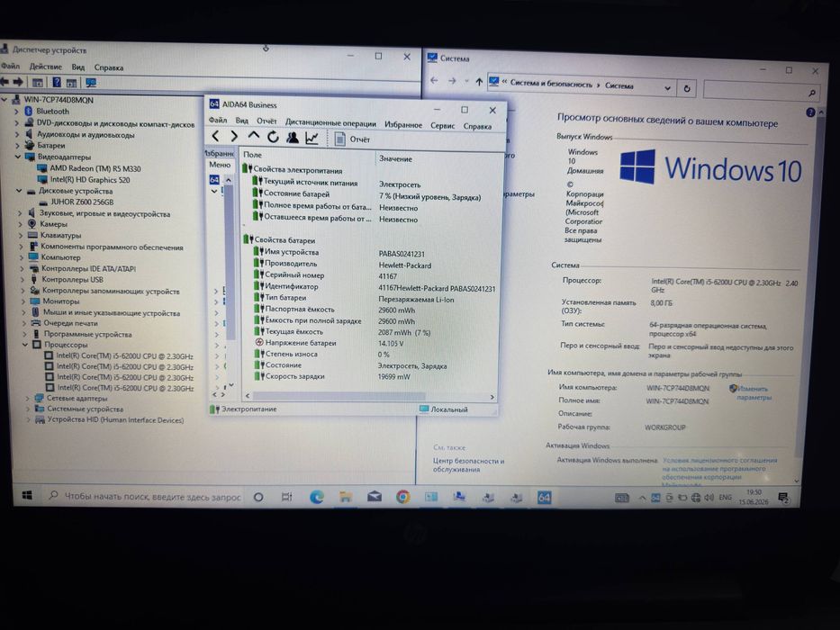Click Device Manager help question-mark icon
The image size is (840, 630).
coord(56,83)
